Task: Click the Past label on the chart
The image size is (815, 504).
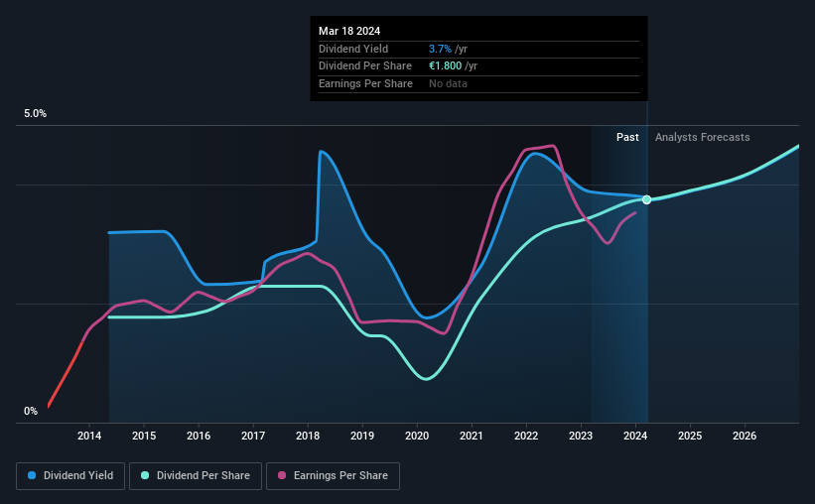Action: click(627, 137)
